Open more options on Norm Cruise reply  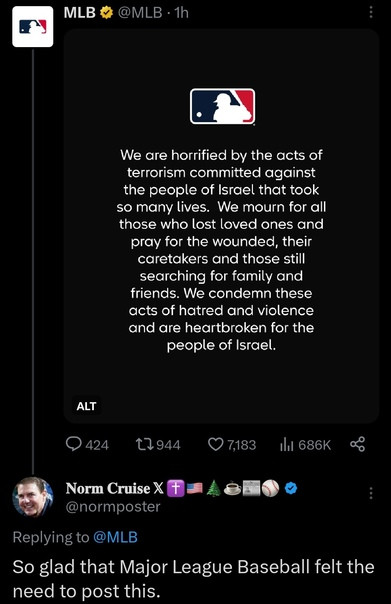tap(371, 493)
